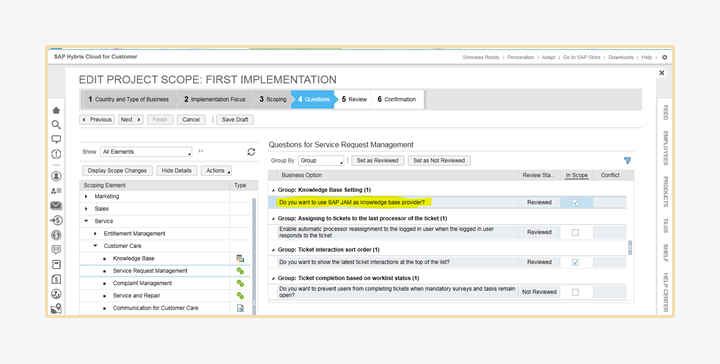Go to step 5 Review
720x364 pixels.
(x=354, y=99)
